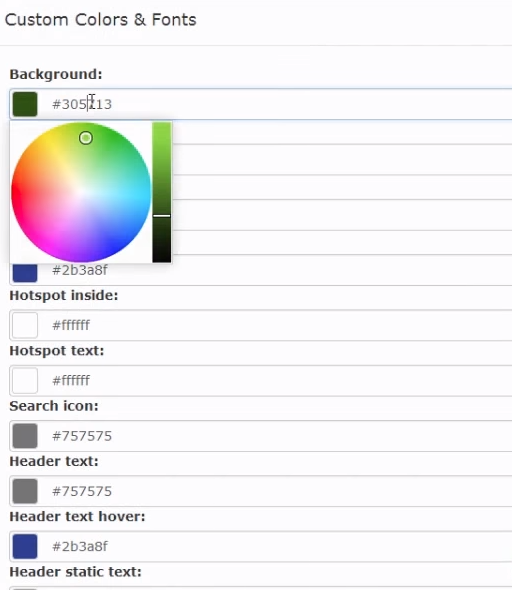
Task: Open the Header text hover blue swatch
Action: pos(25,546)
